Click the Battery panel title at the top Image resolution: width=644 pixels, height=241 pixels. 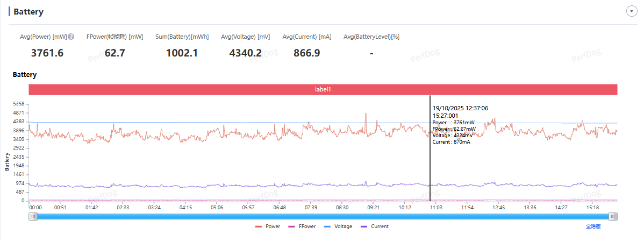pyautogui.click(x=28, y=12)
